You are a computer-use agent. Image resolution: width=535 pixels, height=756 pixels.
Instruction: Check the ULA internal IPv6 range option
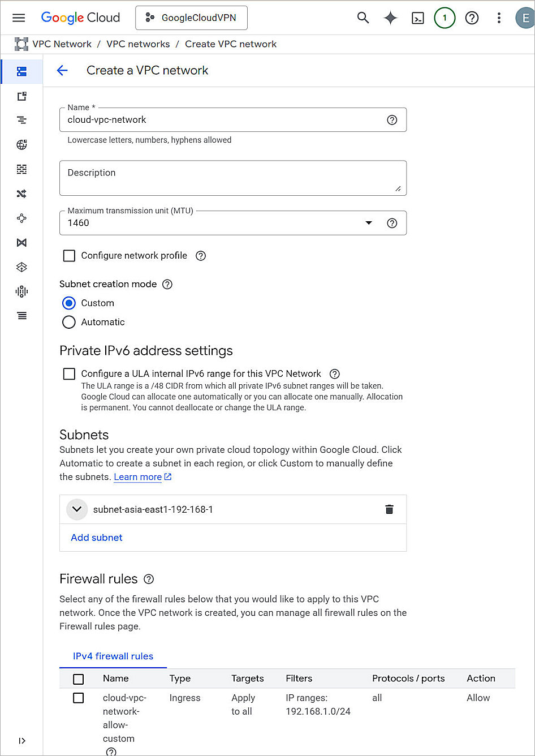point(68,373)
